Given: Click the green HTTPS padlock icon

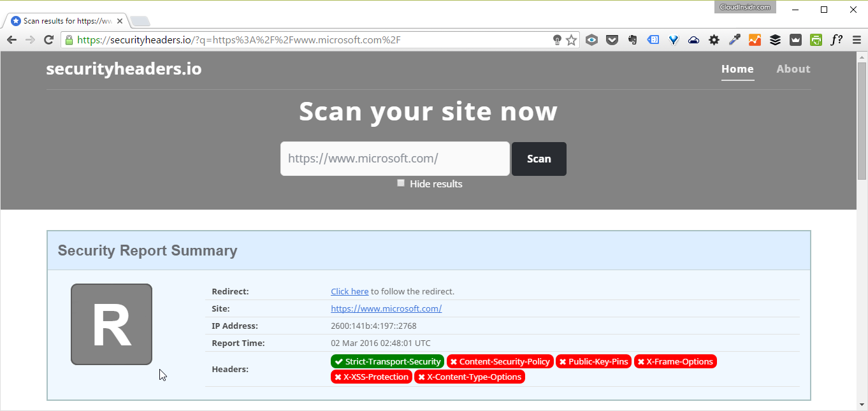Looking at the screenshot, I should pyautogui.click(x=69, y=40).
